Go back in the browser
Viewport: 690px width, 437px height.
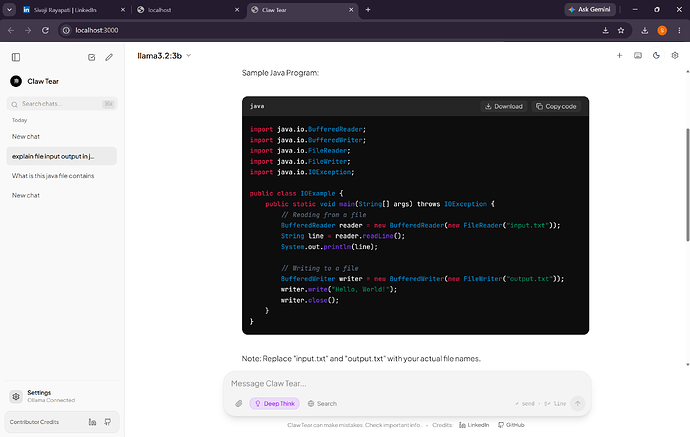(11, 30)
